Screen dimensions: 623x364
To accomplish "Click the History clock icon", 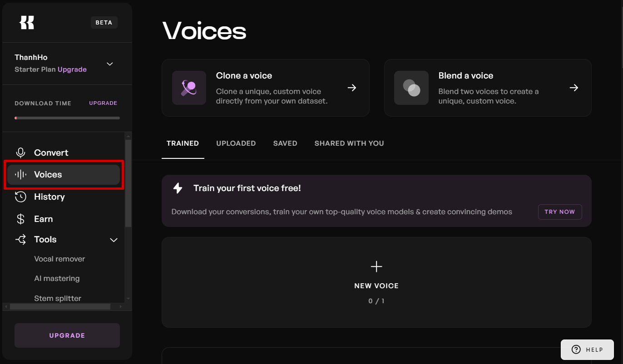I will point(20,197).
